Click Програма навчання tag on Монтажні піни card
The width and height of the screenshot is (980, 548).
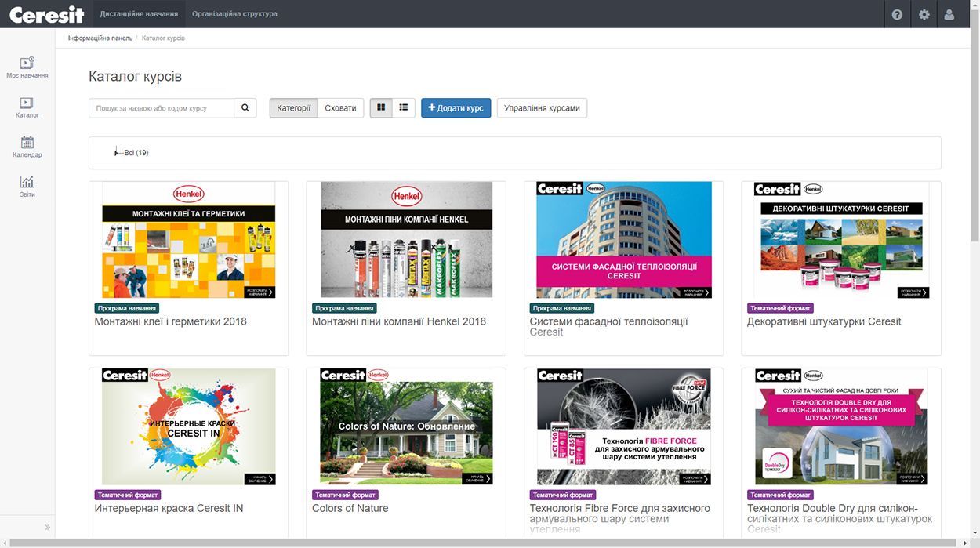click(344, 308)
